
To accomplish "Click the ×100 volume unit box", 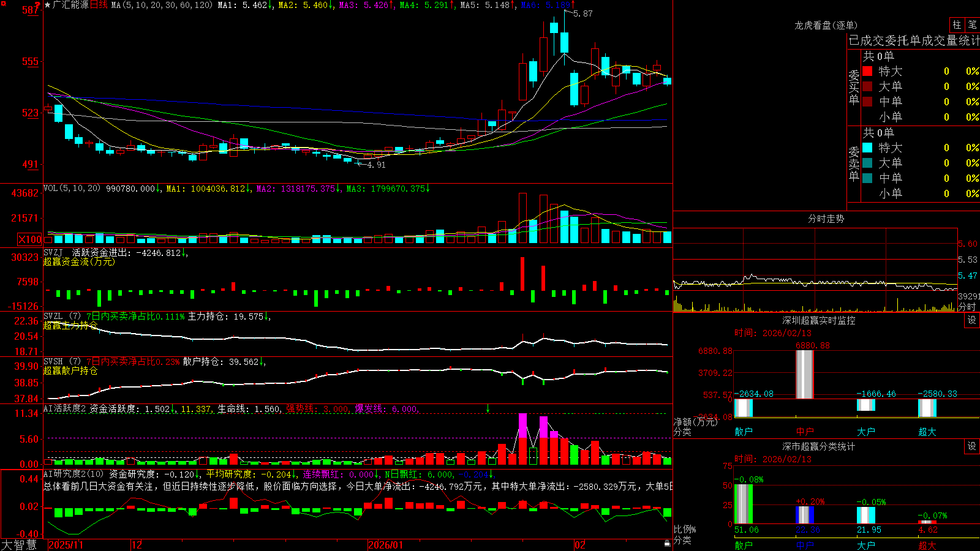I will [29, 239].
